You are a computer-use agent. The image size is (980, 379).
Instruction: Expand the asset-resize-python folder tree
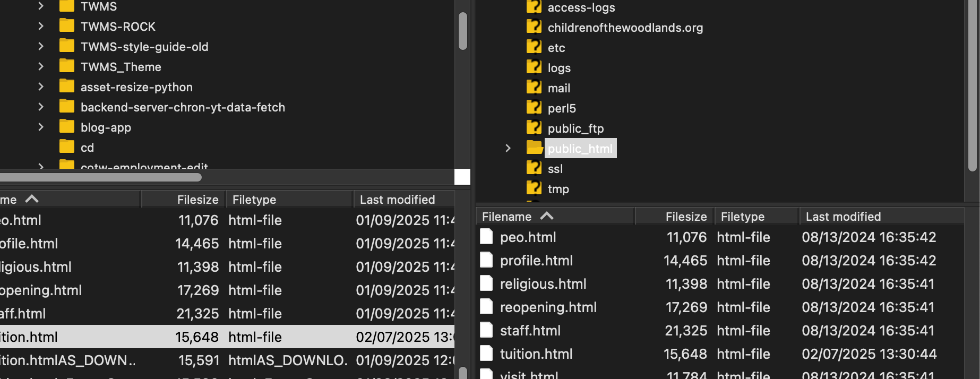pyautogui.click(x=41, y=87)
